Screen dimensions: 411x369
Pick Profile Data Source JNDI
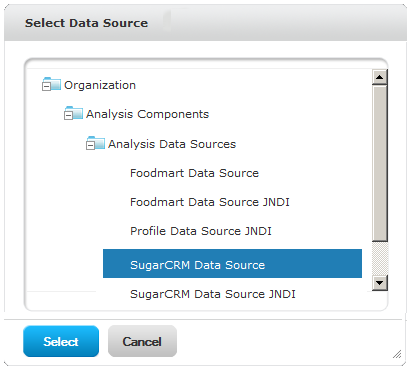tap(201, 231)
